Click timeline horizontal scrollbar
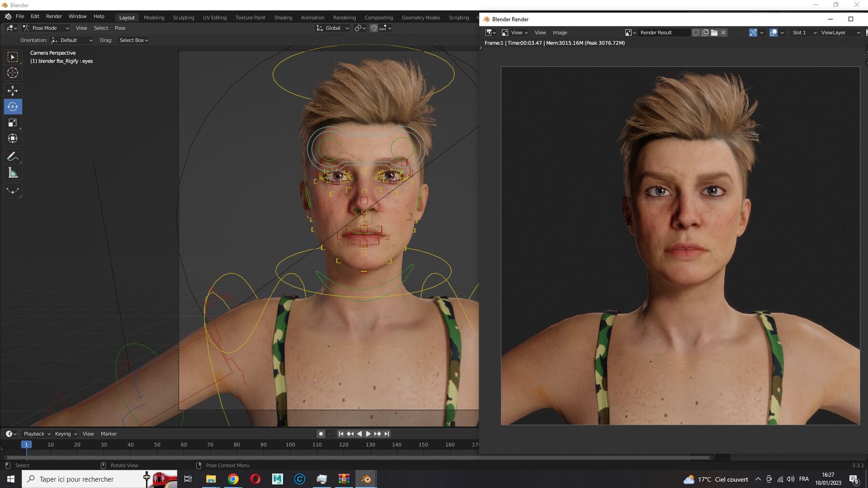Screen dimensions: 868x488 358,457
